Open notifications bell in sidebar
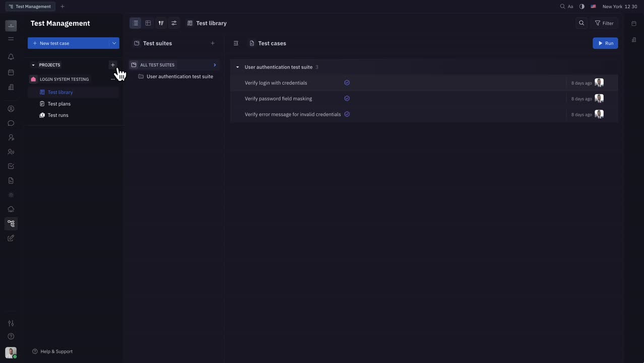Screen dimensions: 644x363 point(11,57)
